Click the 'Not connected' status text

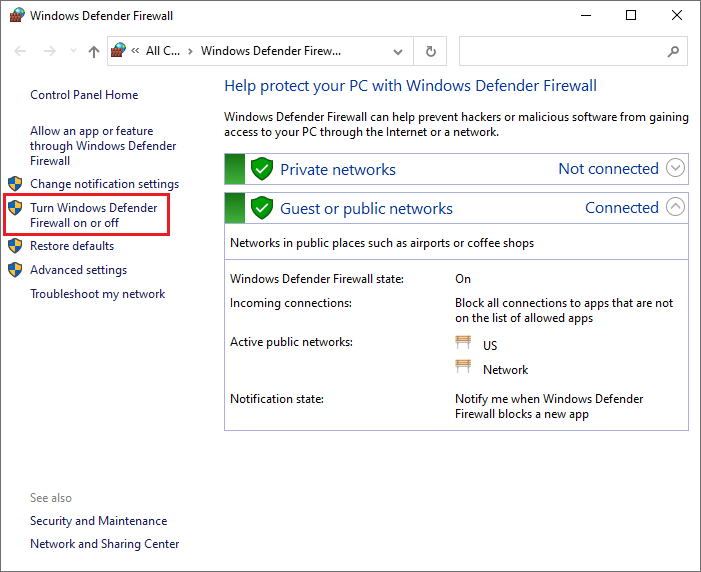(x=608, y=169)
